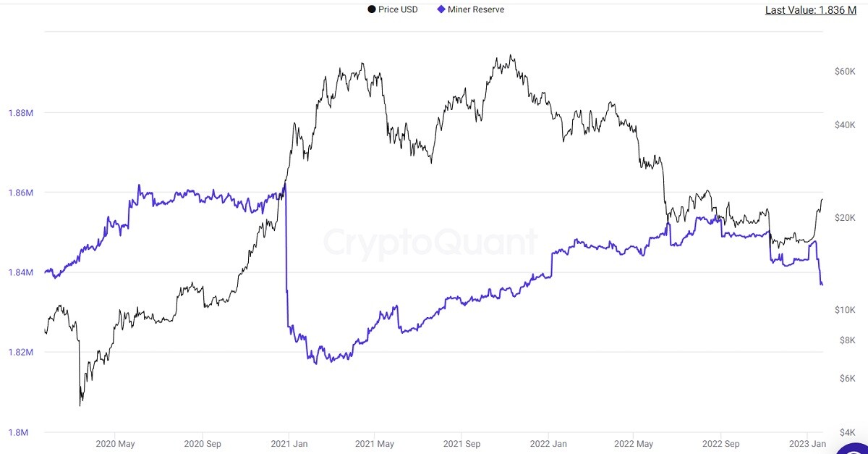
Task: Toggle the Miner Reserve series label
Action: (476, 9)
